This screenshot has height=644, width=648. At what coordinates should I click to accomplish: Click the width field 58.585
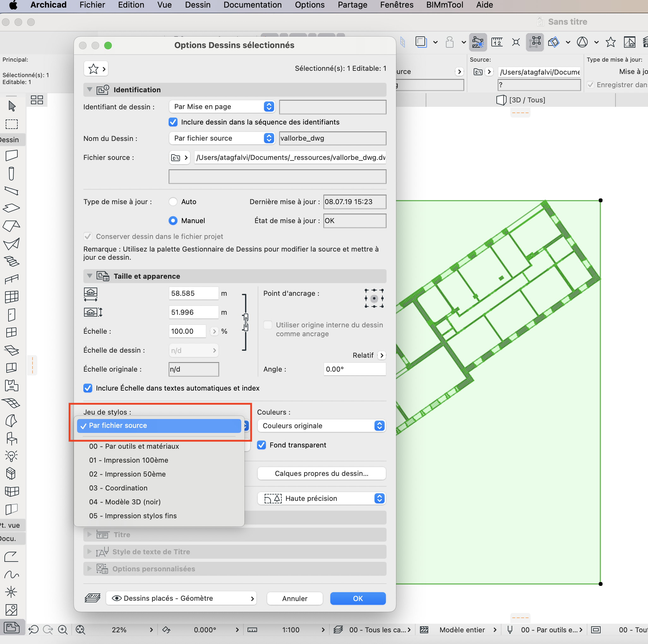pos(193,293)
